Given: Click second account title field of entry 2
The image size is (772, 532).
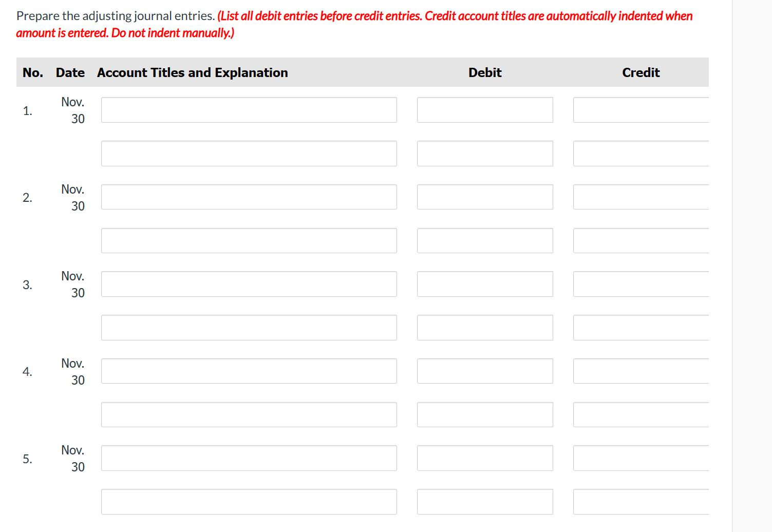Looking at the screenshot, I should (249, 240).
